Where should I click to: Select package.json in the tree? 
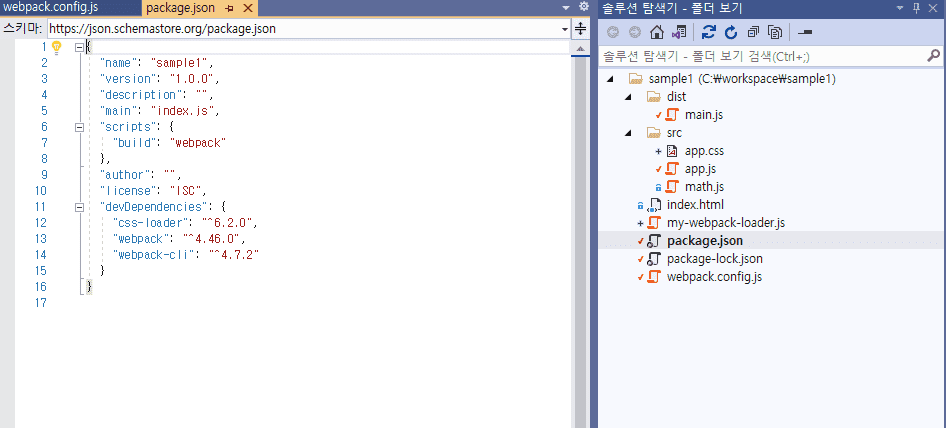pos(705,241)
